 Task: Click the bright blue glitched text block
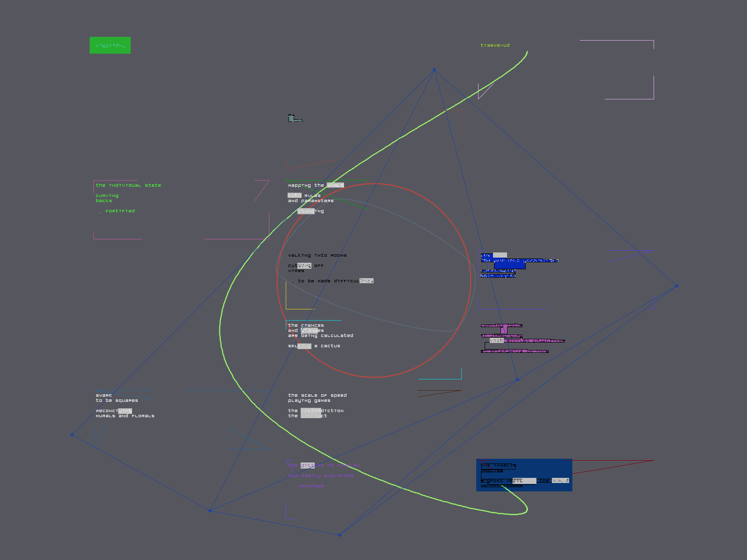(x=514, y=265)
